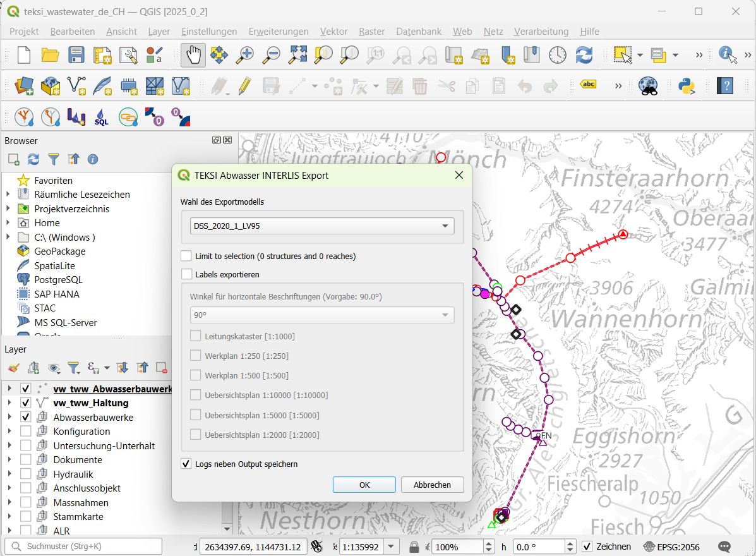Click the Abbrechen button

point(432,485)
